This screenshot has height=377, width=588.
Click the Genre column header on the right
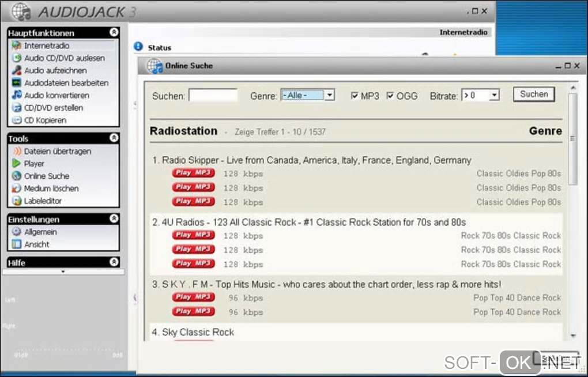pos(545,131)
